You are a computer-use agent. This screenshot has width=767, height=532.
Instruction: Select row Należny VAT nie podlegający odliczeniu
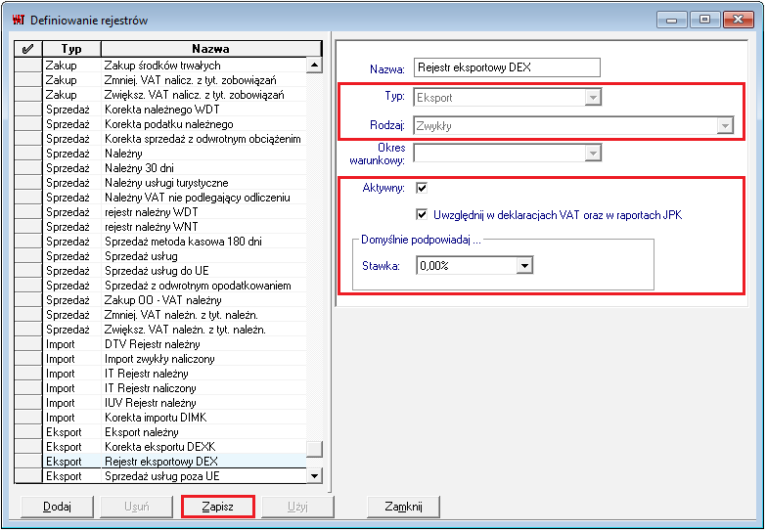click(160, 198)
